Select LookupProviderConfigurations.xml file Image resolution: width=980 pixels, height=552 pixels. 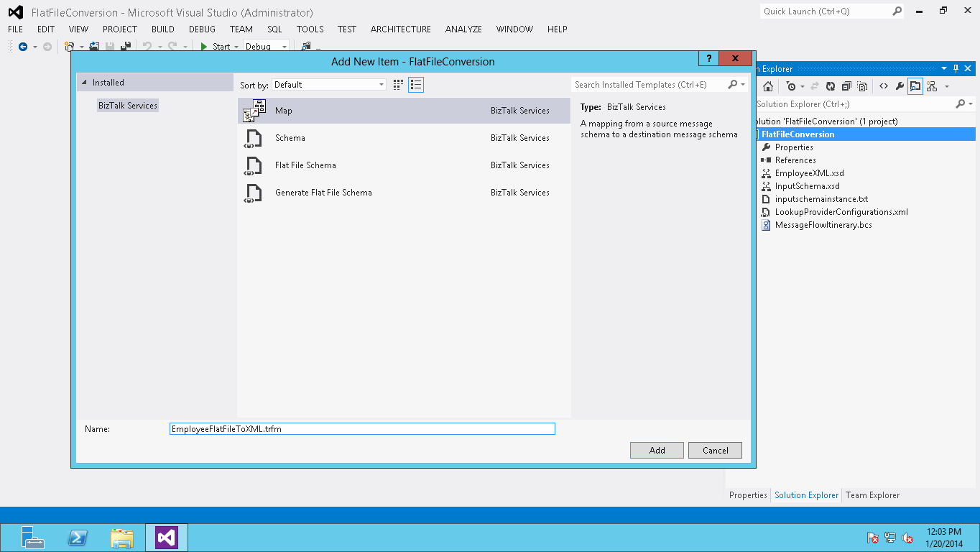(x=841, y=212)
